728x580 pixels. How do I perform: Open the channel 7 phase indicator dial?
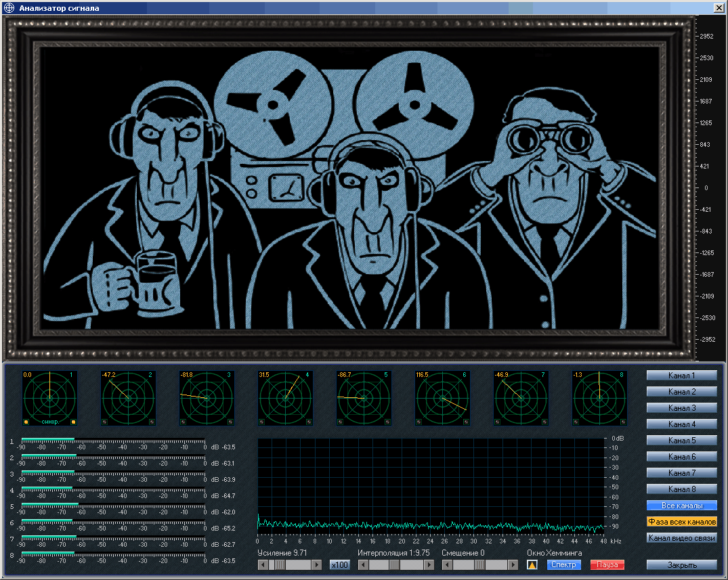tap(521, 398)
